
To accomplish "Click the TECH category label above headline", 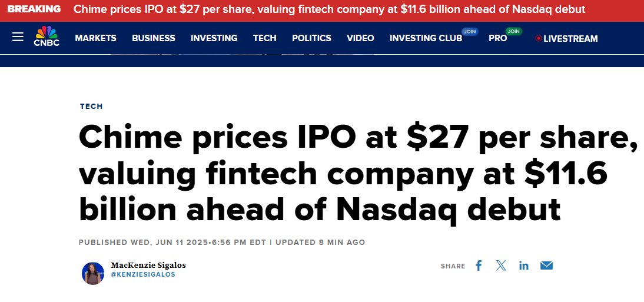I will point(91,107).
